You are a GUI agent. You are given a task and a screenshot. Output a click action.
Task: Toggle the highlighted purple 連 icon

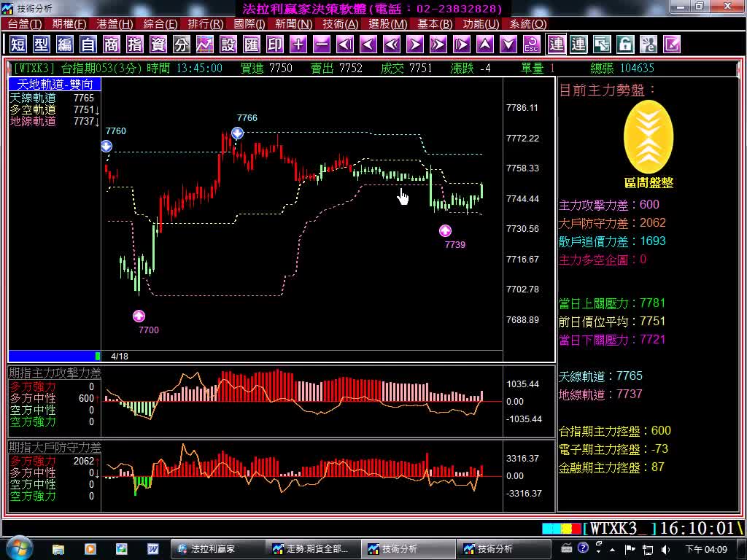point(556,44)
